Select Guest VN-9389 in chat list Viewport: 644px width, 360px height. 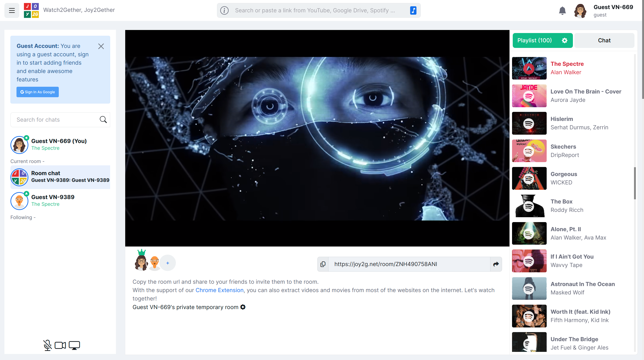pyautogui.click(x=60, y=201)
